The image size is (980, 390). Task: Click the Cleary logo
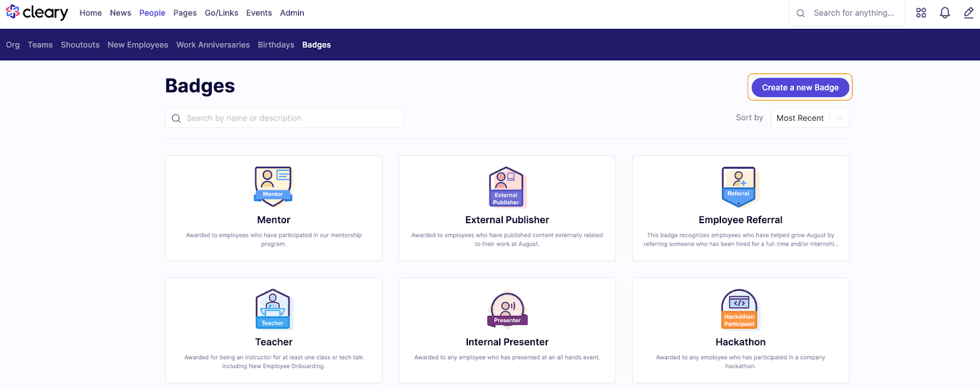click(37, 12)
